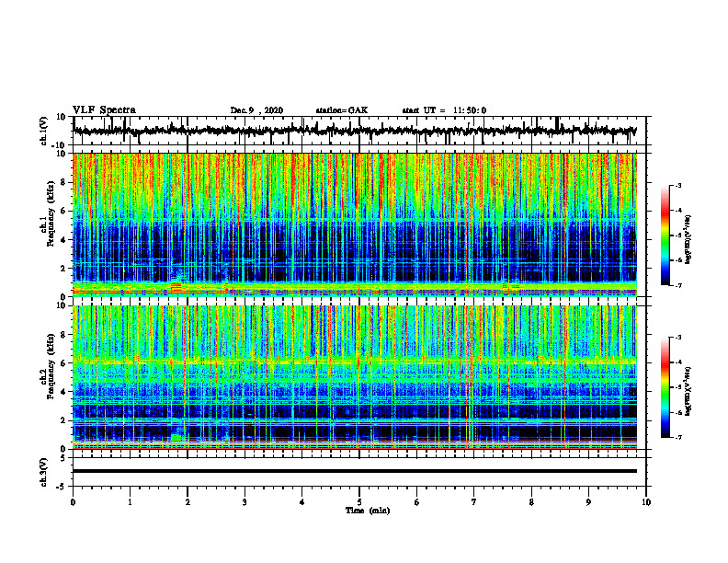Click the "5" tick on ch.3(V) axis
Viewport: 728px width, 563px height.
(x=64, y=458)
